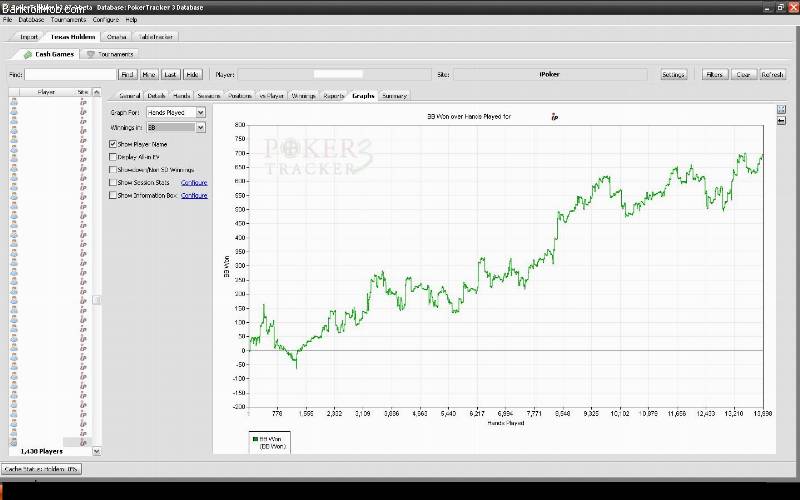Minimize the PokerTracker window

pyautogui.click(x=769, y=8)
